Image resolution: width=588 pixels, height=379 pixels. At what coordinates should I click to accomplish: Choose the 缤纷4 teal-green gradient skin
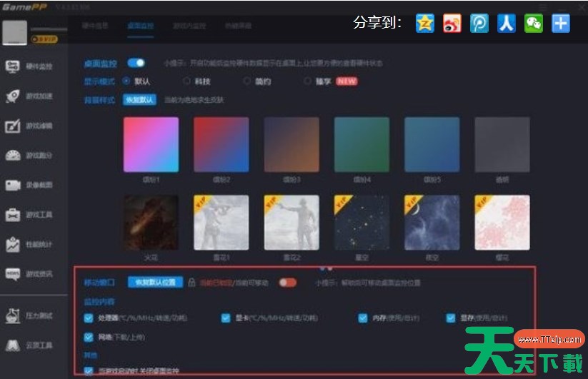(362, 145)
